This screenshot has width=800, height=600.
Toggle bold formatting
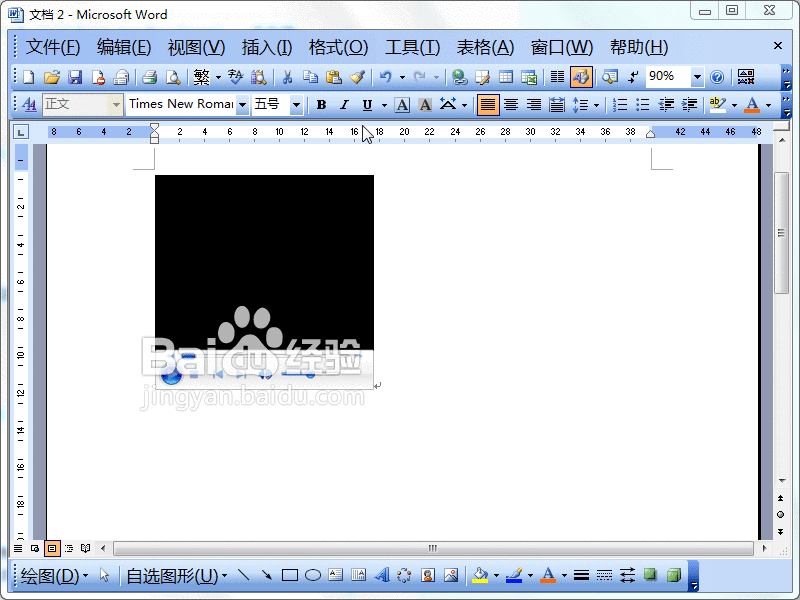pyautogui.click(x=321, y=105)
